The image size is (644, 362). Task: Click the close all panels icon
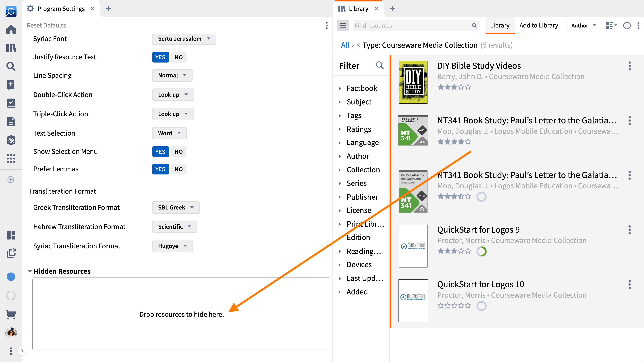[12, 253]
